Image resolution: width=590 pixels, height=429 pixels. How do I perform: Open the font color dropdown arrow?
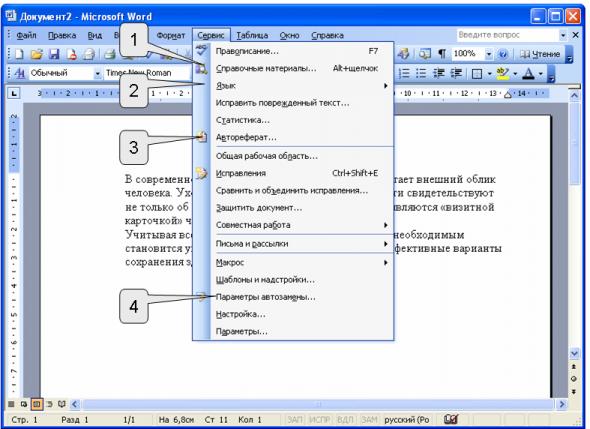(541, 73)
